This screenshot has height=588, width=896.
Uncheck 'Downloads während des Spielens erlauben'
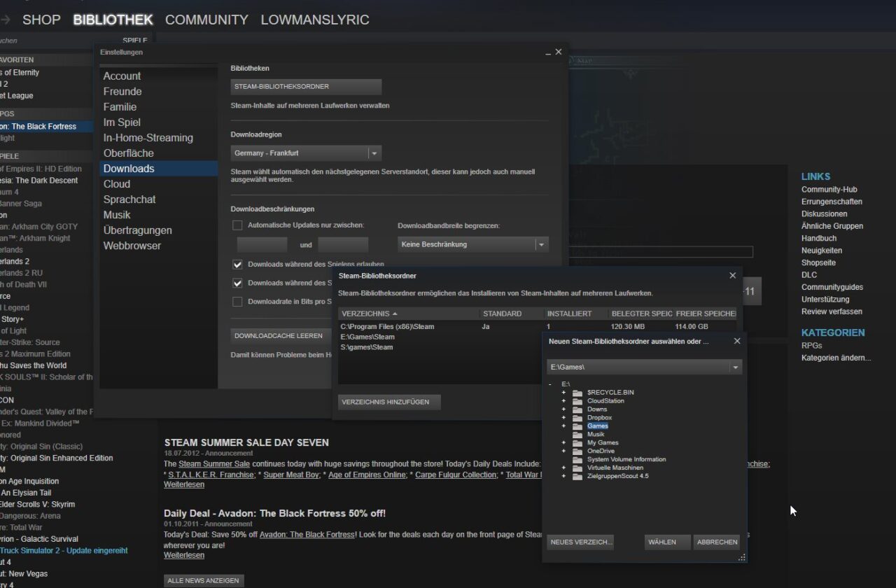[237, 265]
